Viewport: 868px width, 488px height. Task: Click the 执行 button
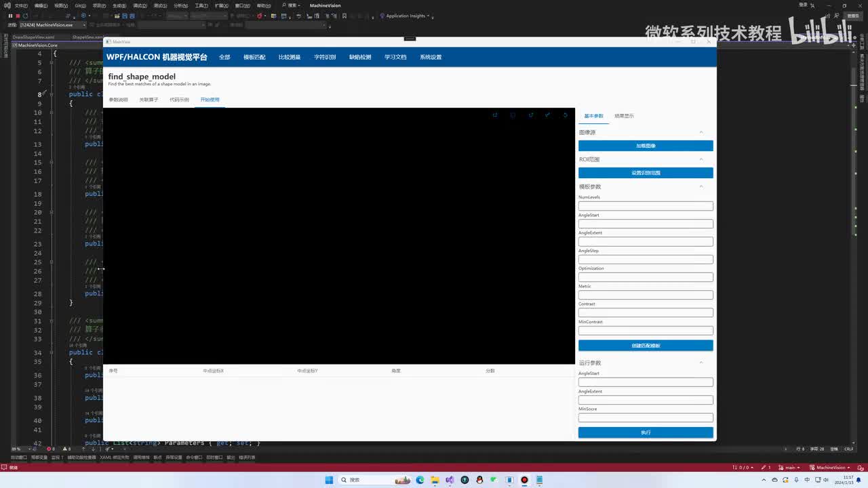pos(646,432)
